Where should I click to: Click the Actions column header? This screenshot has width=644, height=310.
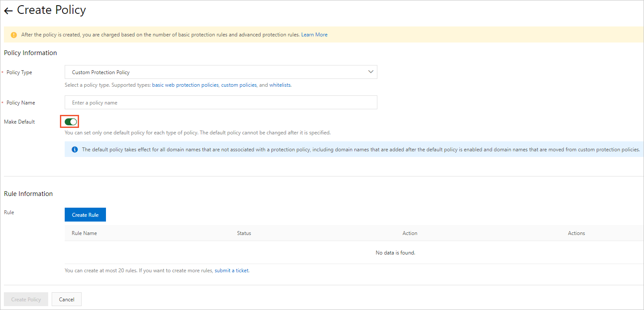point(576,233)
